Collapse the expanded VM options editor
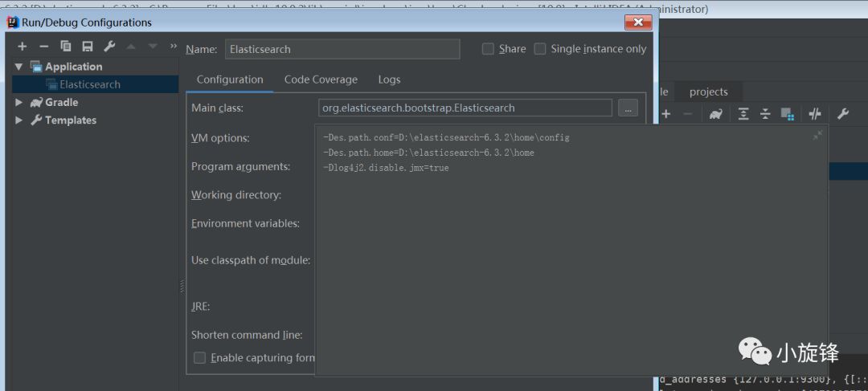The image size is (868, 391). pos(817,136)
